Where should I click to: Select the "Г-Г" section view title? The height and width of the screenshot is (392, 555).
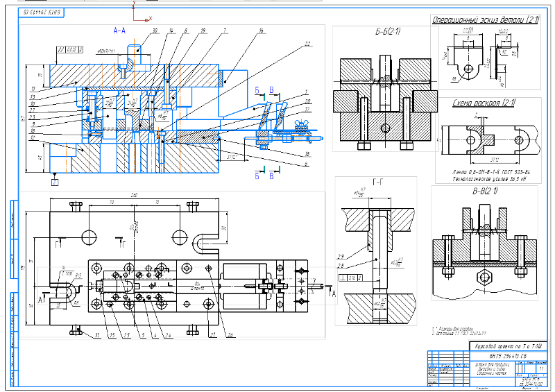tap(378, 182)
